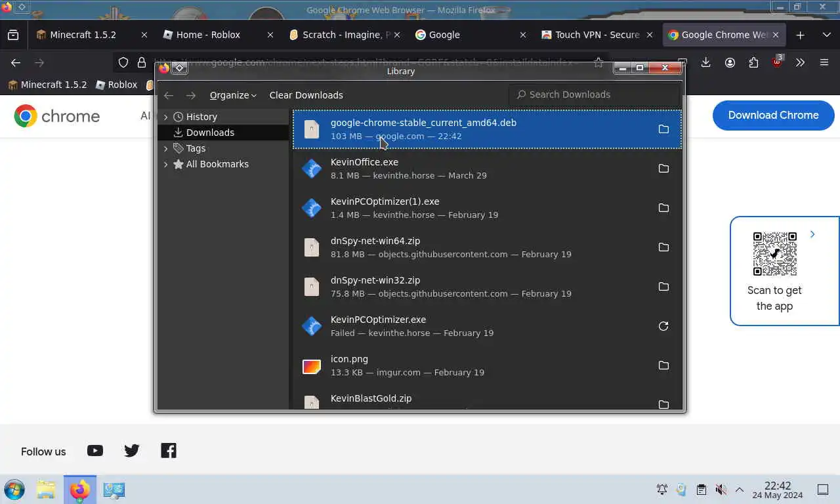Open the Minecraft 1.5.2 bookmark
Image resolution: width=840 pixels, height=504 pixels.
[47, 85]
